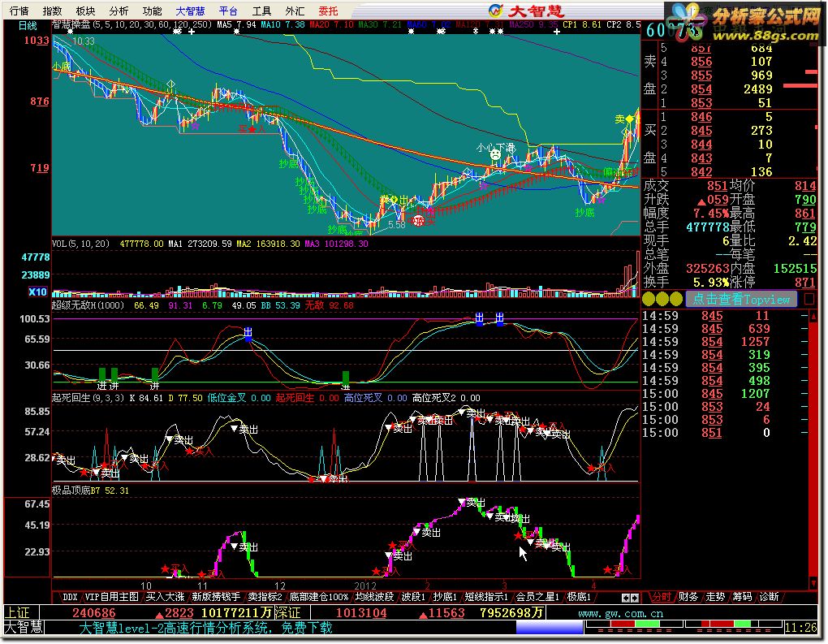Image resolution: width=828 pixels, height=644 pixels.
Task: Click the 大智慧level-2 download ticker text
Action: (205, 628)
